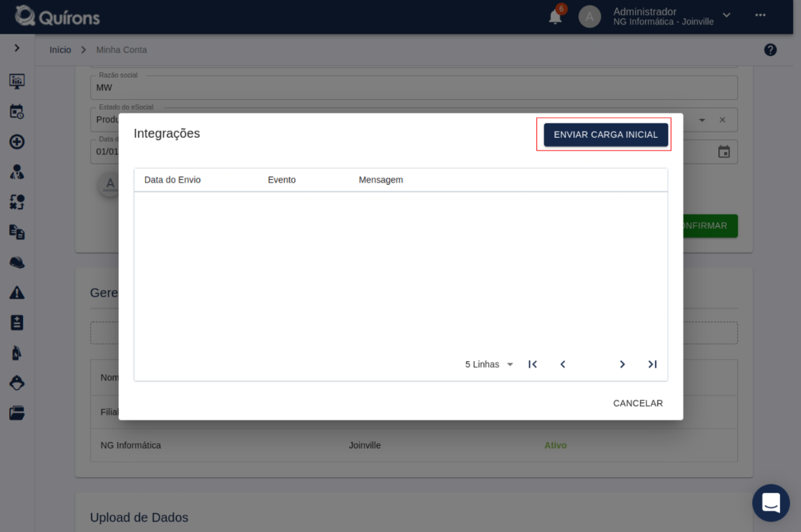
Task: Click the green Confirmar button
Action: (711, 225)
